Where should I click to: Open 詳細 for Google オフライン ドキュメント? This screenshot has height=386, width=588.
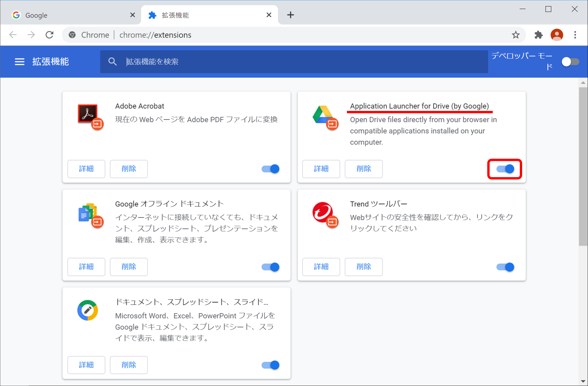click(86, 267)
